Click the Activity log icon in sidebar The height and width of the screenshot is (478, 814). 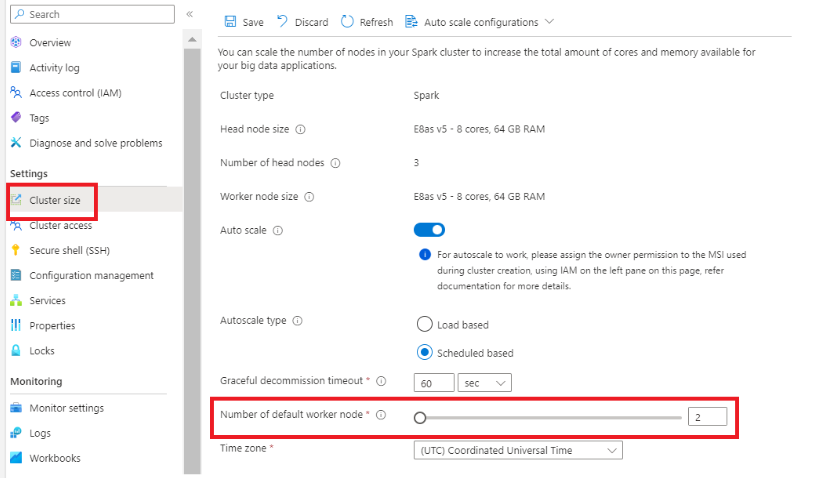[16, 68]
